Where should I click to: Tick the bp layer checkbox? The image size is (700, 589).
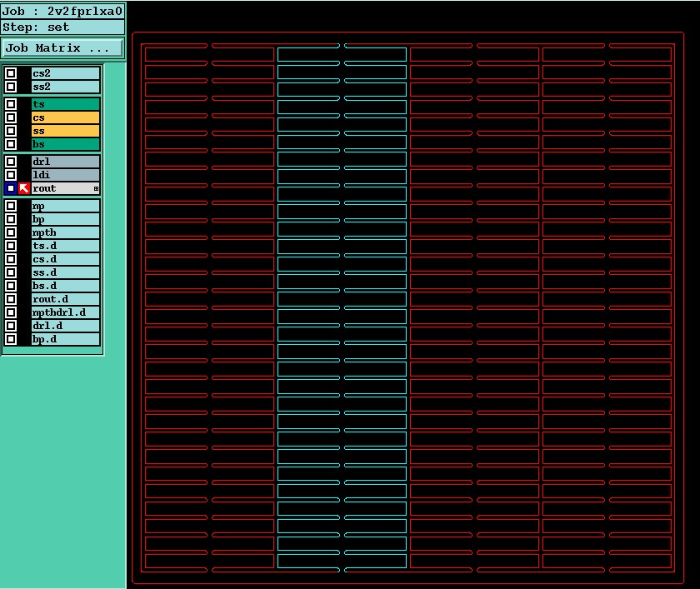(11, 219)
